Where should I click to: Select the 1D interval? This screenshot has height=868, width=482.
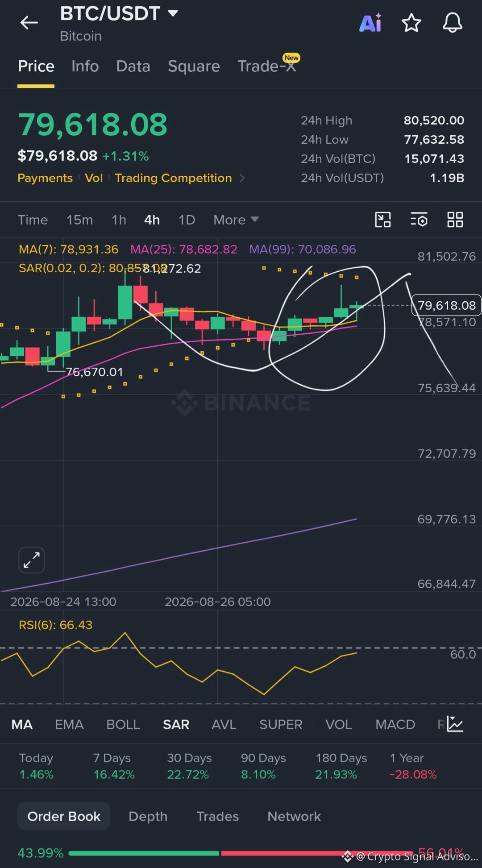click(x=187, y=220)
